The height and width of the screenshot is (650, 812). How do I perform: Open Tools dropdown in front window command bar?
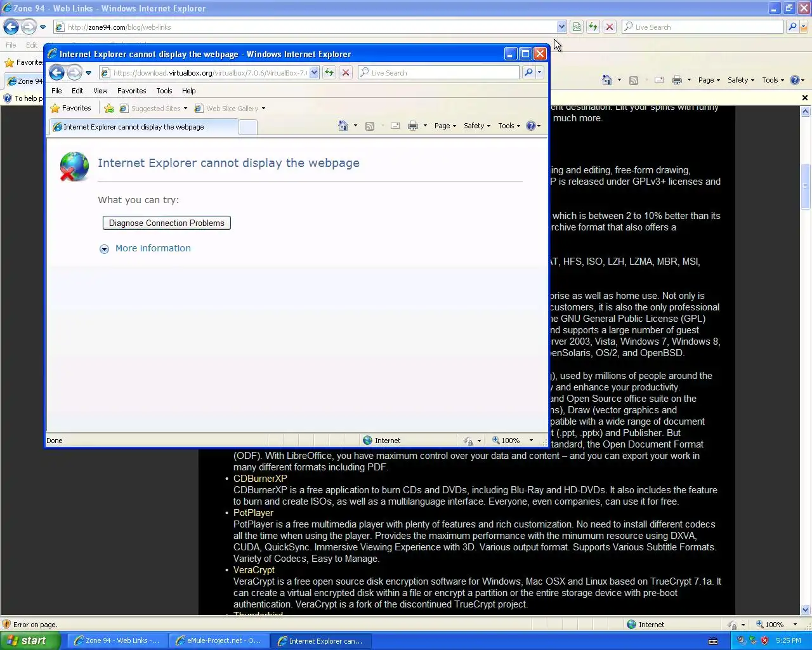point(509,126)
